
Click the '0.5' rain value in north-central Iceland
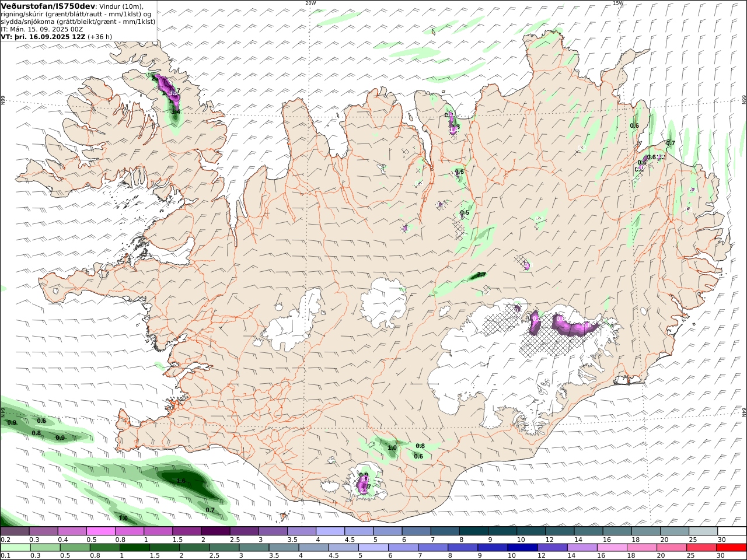[x=465, y=213]
